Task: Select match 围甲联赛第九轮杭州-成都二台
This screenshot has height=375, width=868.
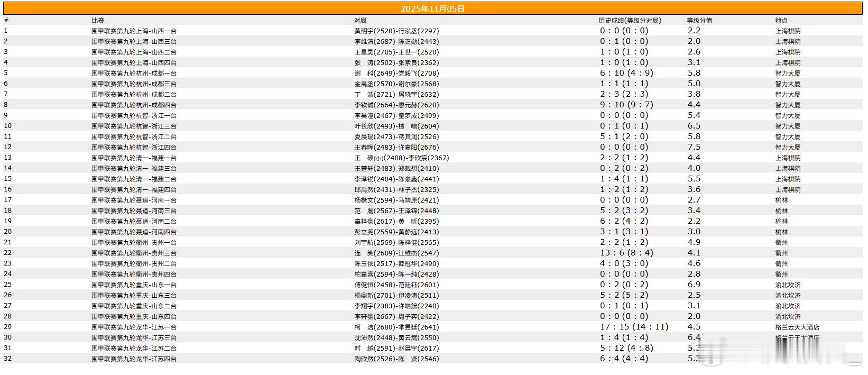Action: pyautogui.click(x=134, y=95)
